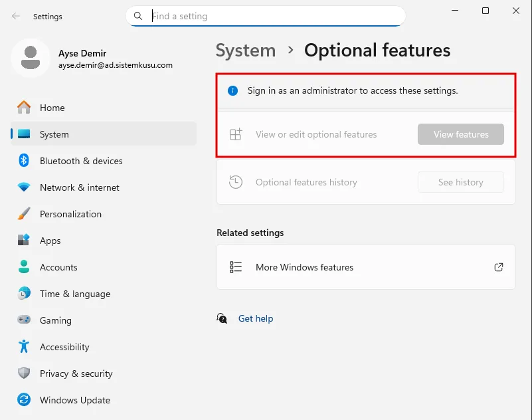Click the Related settings heading

(250, 233)
